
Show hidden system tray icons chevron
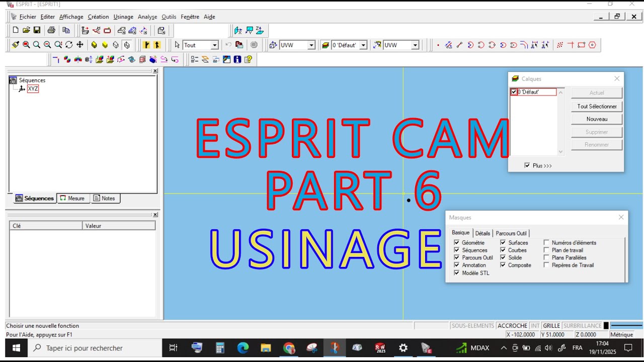[504, 348]
